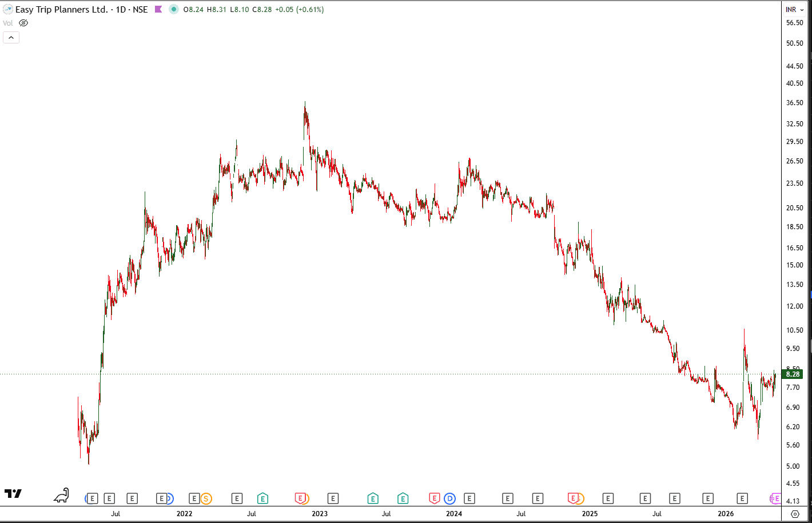Click the 2026 label on time axis
Viewport: 812px width, 523px height.
tap(726, 514)
